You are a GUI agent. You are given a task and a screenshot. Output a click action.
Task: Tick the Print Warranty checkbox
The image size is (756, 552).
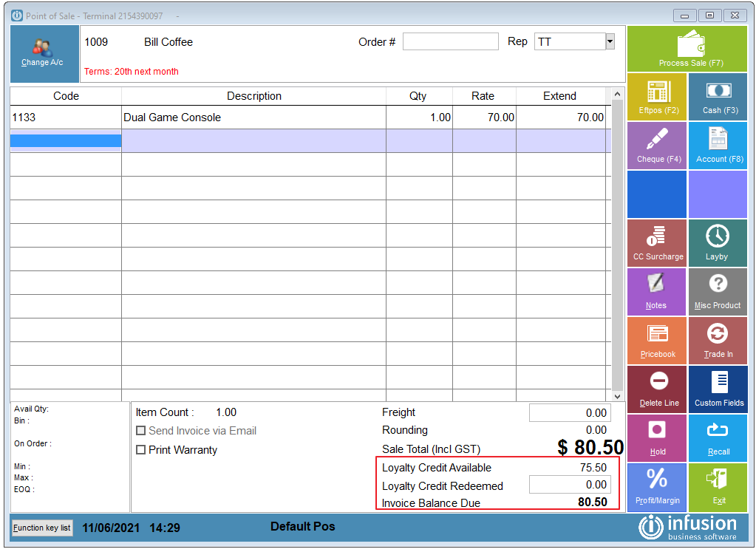pos(141,450)
